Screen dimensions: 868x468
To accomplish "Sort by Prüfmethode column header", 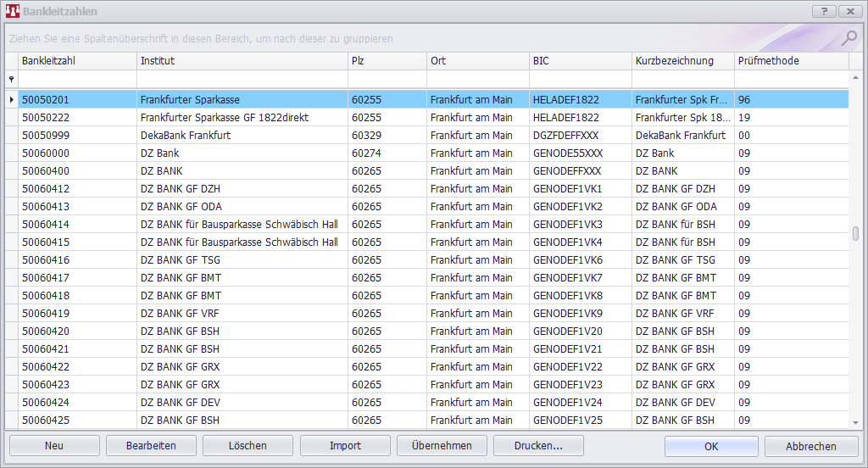I will click(792, 61).
